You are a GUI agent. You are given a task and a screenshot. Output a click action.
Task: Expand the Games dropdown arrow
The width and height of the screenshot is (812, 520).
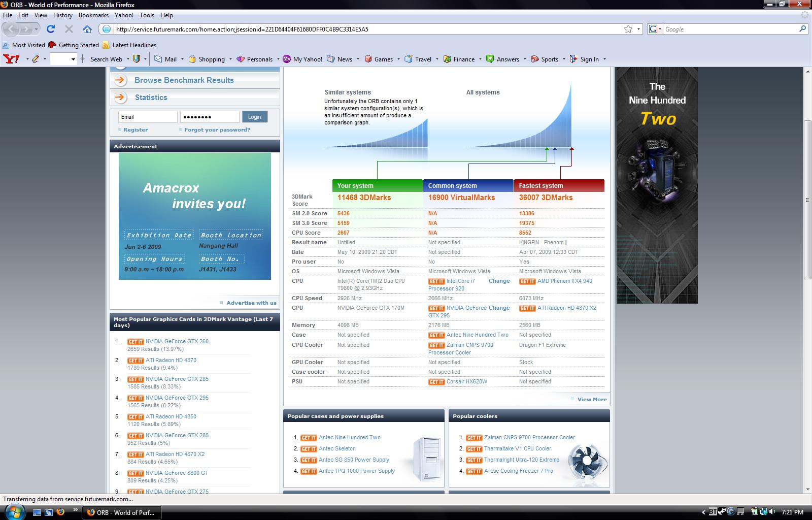click(x=398, y=59)
